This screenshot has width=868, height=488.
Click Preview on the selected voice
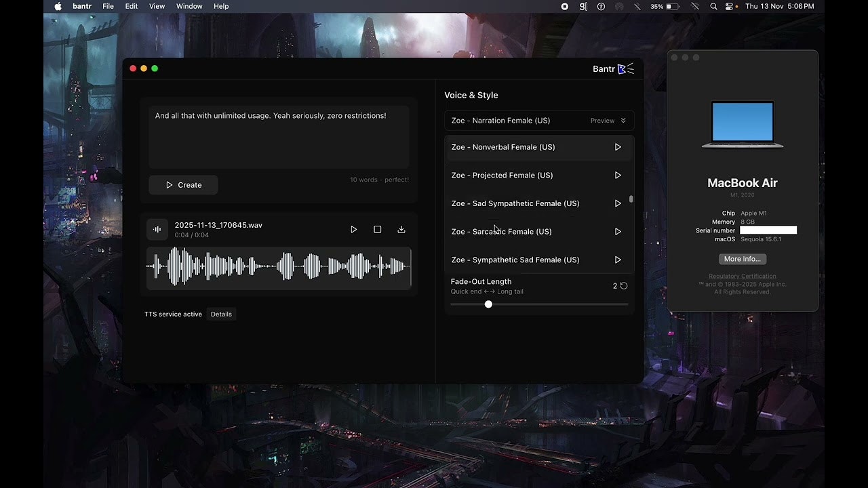(602, 121)
